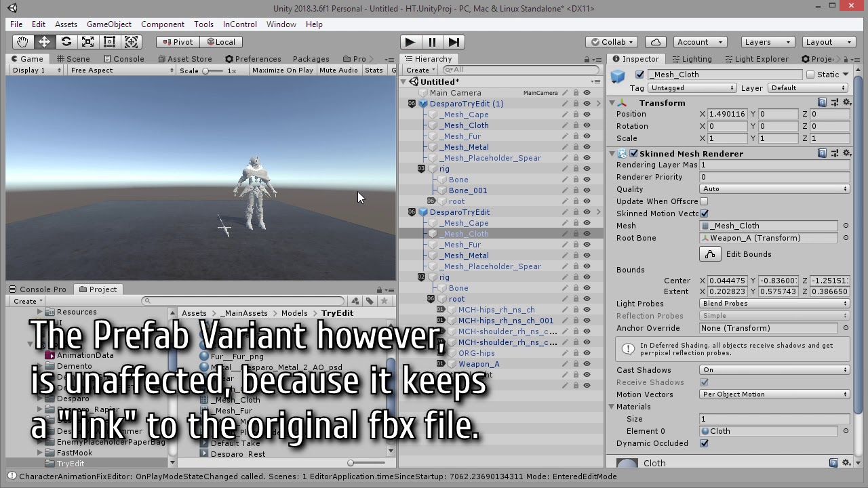
Task: Toggle the Static checkbox
Action: 810,75
